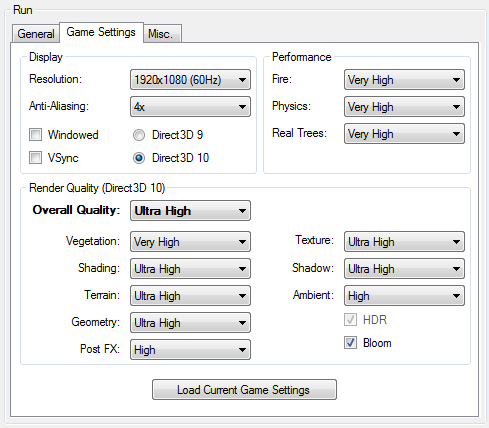Viewport: 489px width, 428px height.
Task: Open the Real Trees dropdown
Action: (404, 134)
